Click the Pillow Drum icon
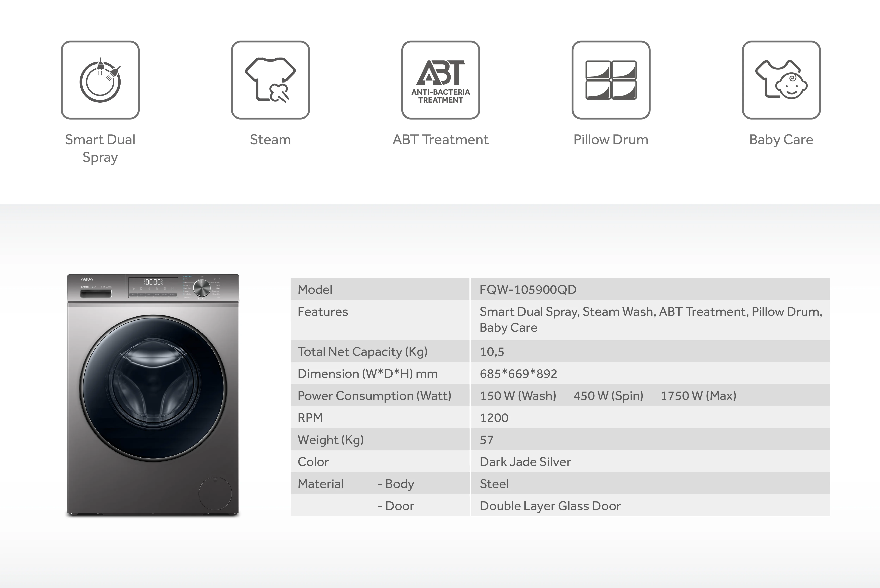Image resolution: width=880 pixels, height=588 pixels. tap(611, 80)
